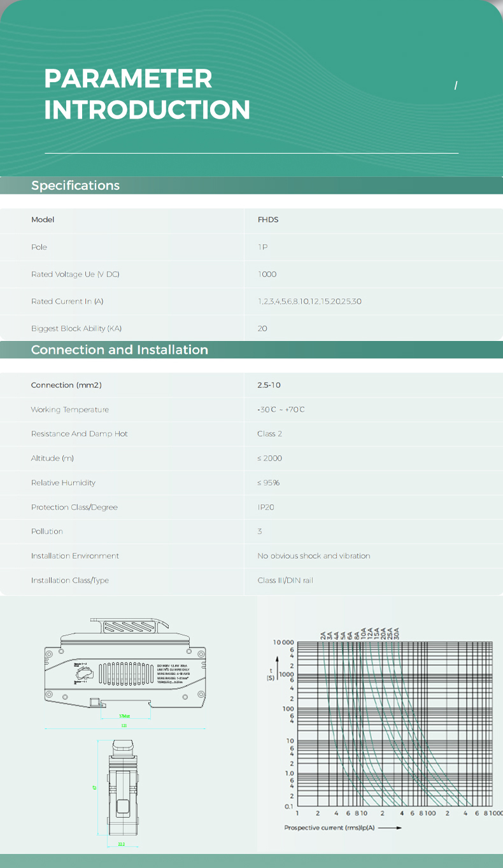
Task: Click the Pole row label
Action: point(39,247)
